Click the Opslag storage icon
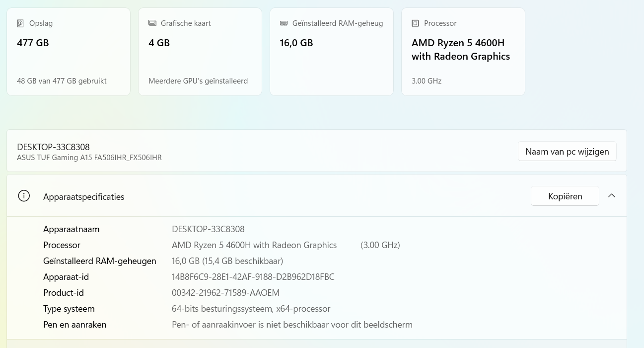This screenshot has width=644, height=348. [x=20, y=23]
